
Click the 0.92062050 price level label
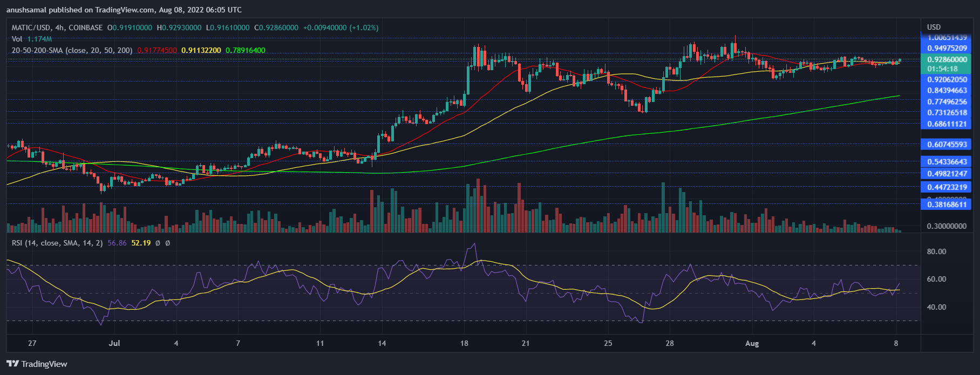point(947,79)
